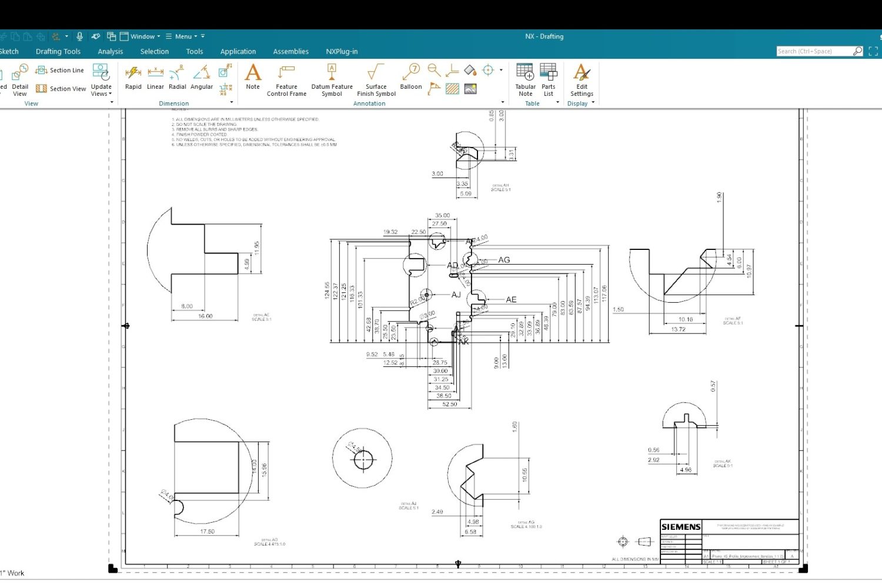Viewport: 882px width, 588px height.
Task: Create a Parts List table
Action: coord(548,79)
